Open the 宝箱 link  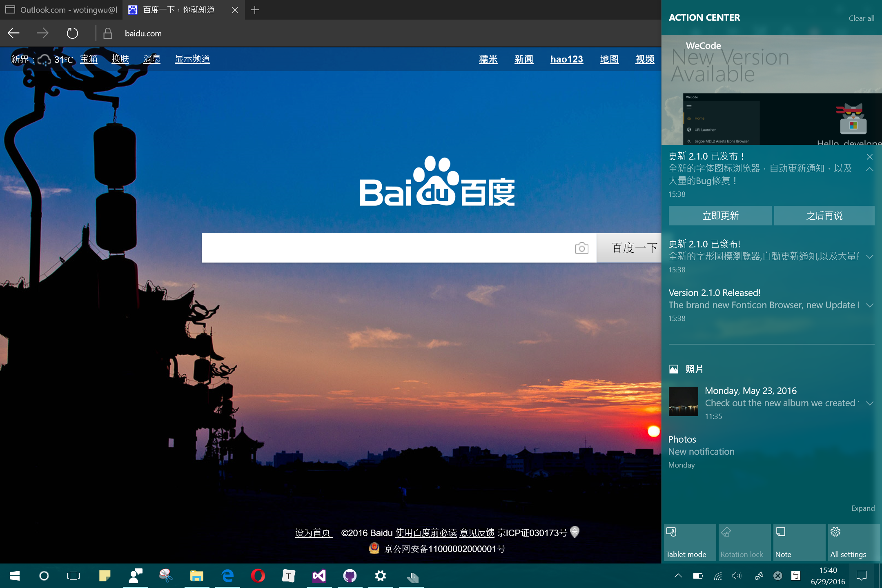tap(89, 59)
